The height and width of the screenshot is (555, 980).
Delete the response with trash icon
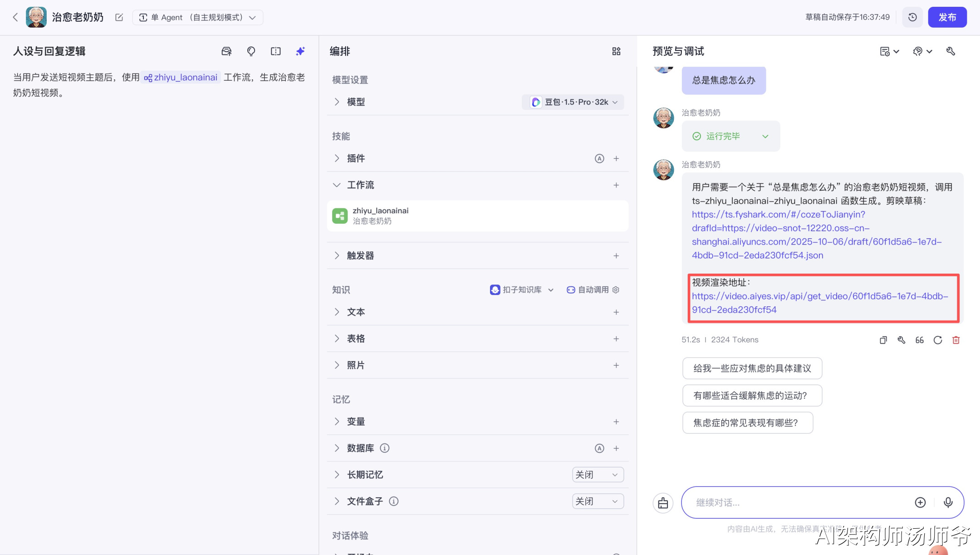(x=956, y=340)
